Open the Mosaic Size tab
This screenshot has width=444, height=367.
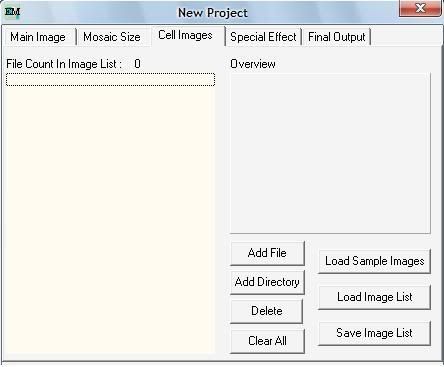click(112, 37)
